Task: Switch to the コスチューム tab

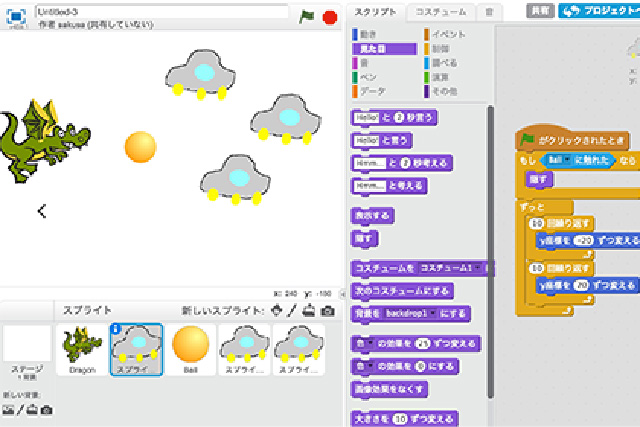Action: point(440,12)
